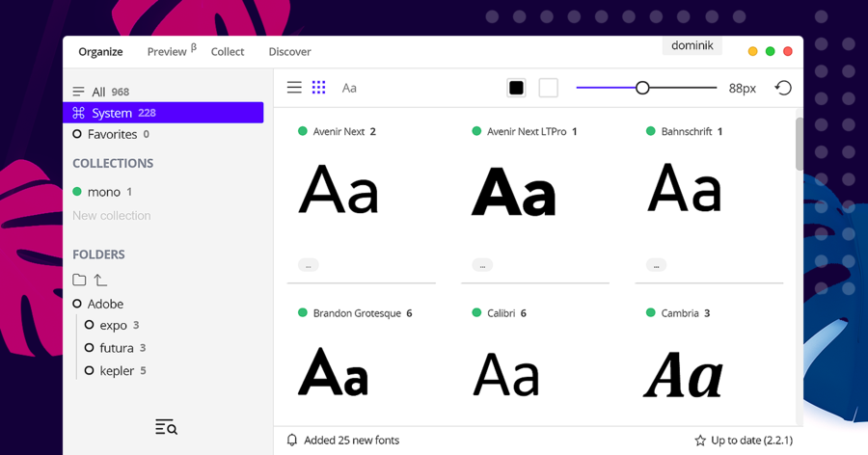868x455 pixels.
Task: Click the Up to date (2.2.1) status
Action: [751, 440]
